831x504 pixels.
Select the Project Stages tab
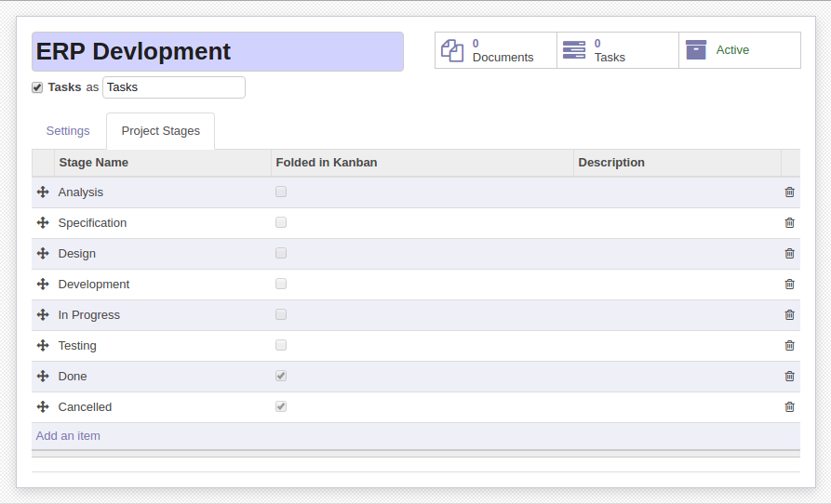[x=161, y=131]
